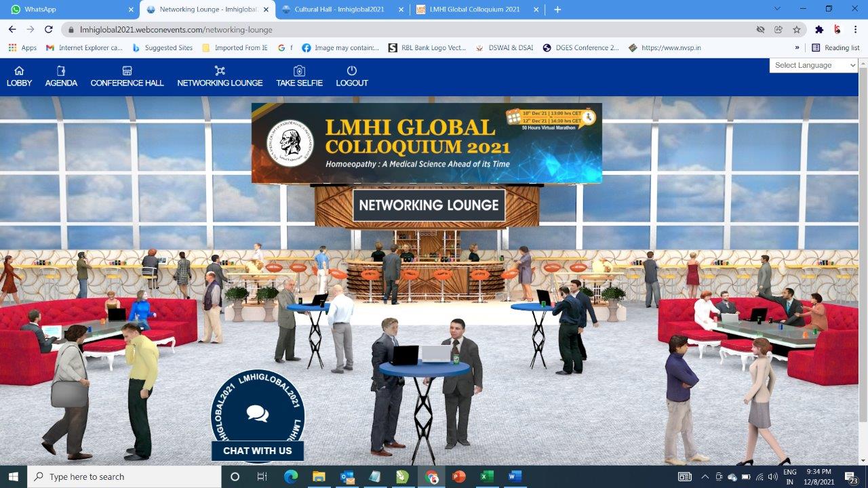
Task: Click the taskbar search box
Action: [x=124, y=476]
